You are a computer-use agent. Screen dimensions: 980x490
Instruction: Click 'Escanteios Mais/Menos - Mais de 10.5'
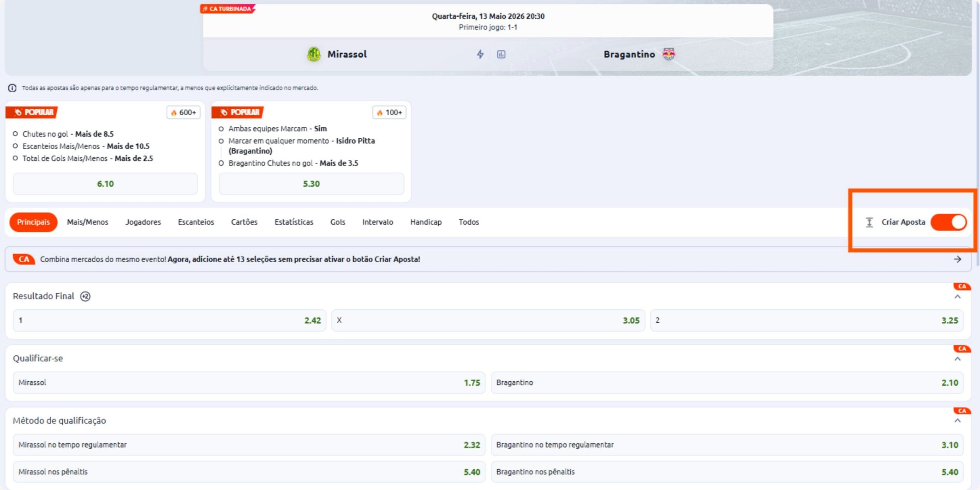(86, 146)
